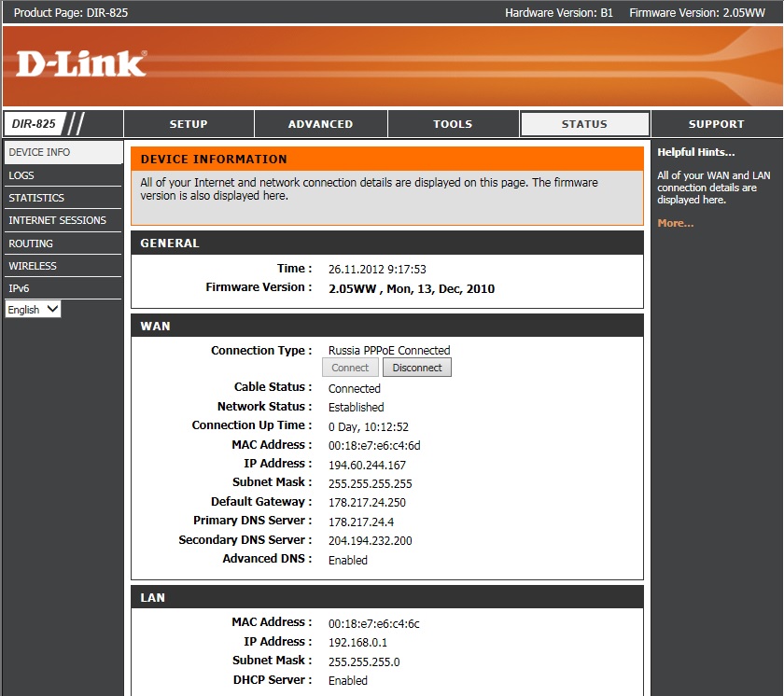Go to STATISTICS page
The width and height of the screenshot is (784, 696).
pos(63,198)
